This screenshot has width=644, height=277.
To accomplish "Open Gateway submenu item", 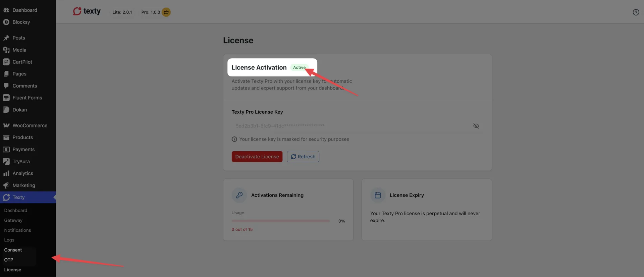I will pyautogui.click(x=13, y=220).
